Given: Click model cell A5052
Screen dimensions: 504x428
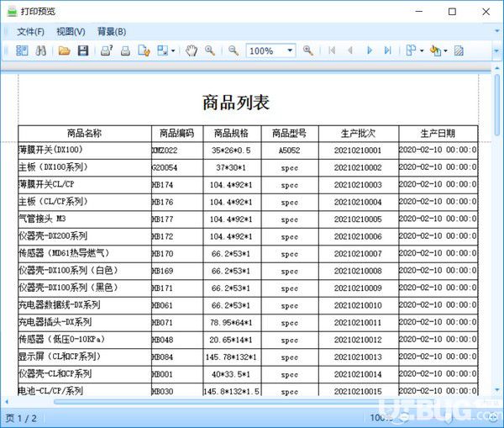Looking at the screenshot, I should click(x=290, y=151).
